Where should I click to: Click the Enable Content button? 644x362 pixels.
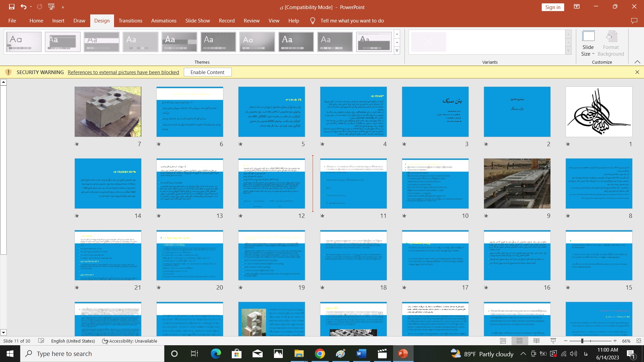pos(207,72)
